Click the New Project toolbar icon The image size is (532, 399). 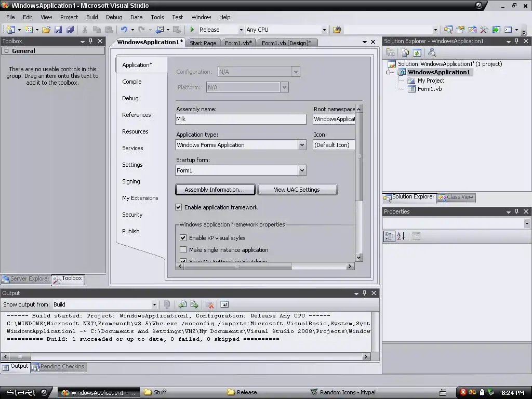pos(11,30)
